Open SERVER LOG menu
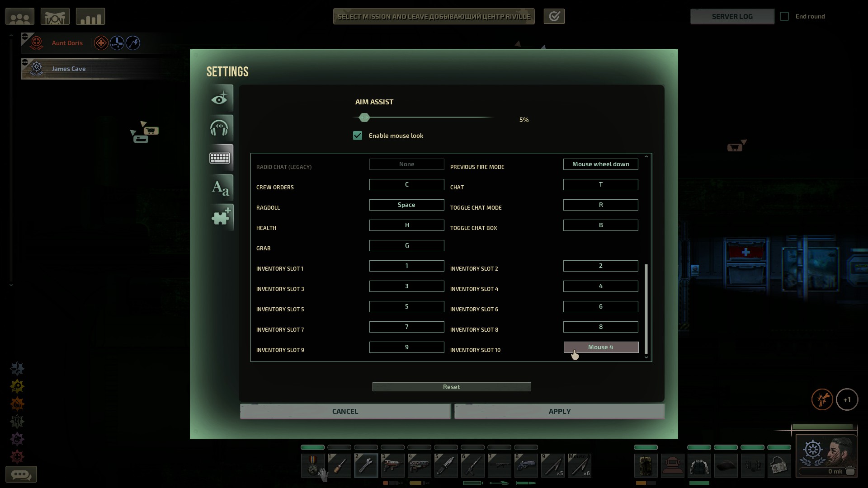 [x=732, y=16]
